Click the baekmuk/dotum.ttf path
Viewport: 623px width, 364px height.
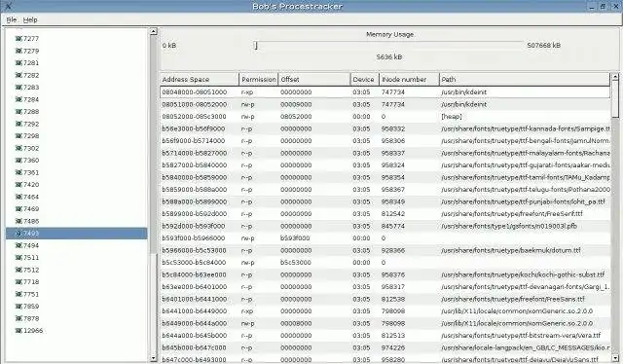pos(510,250)
